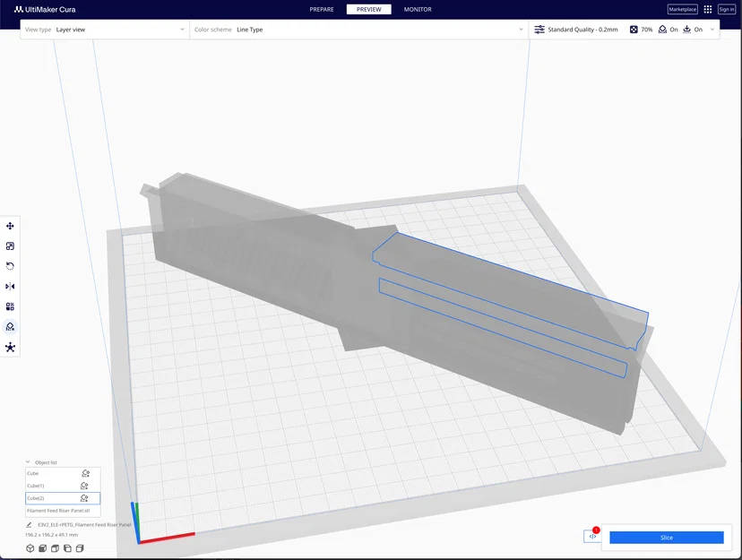742x560 pixels.
Task: Switch to the MONITOR stage
Action: click(x=418, y=10)
